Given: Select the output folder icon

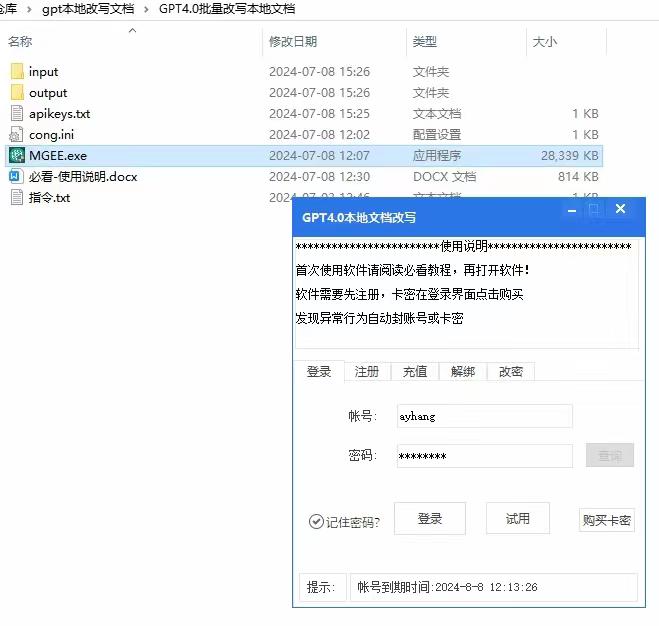Looking at the screenshot, I should tap(17, 92).
